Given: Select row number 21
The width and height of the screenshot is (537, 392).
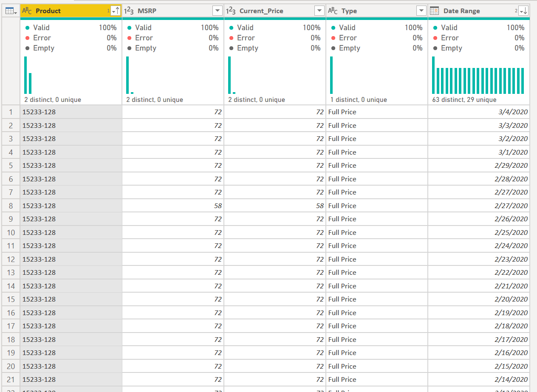Looking at the screenshot, I should point(11,380).
